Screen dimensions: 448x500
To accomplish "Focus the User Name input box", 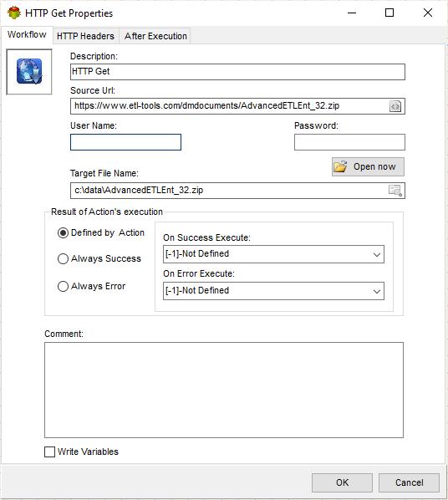I will (x=125, y=142).
